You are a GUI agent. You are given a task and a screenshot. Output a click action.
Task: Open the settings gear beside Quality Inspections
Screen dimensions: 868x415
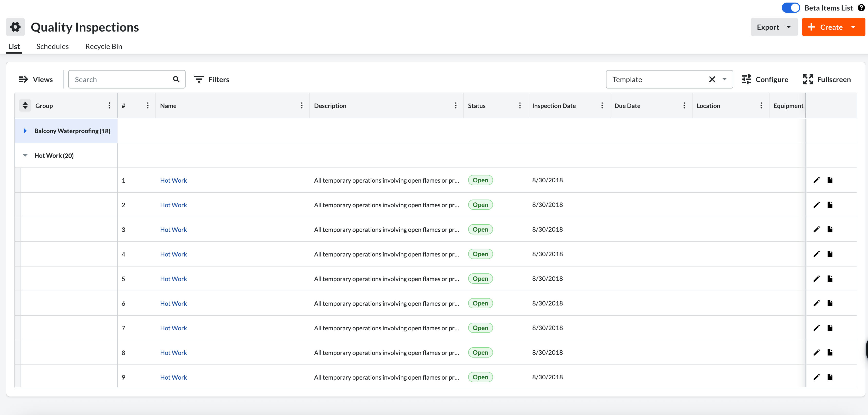coord(15,27)
